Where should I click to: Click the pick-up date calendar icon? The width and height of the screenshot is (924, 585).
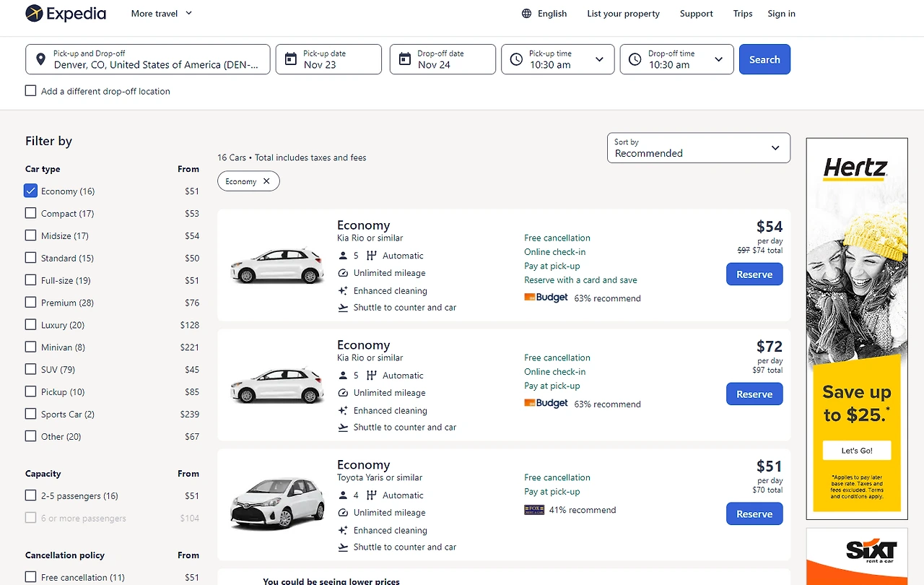coord(290,59)
